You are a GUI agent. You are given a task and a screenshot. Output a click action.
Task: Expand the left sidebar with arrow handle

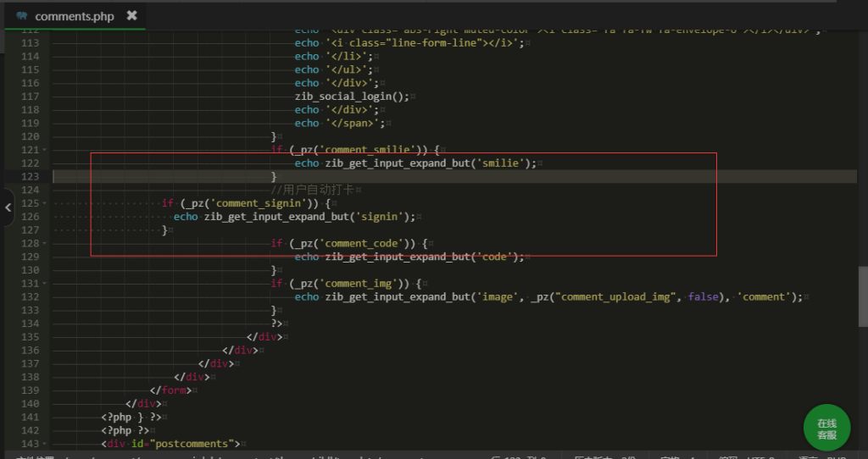[8, 207]
